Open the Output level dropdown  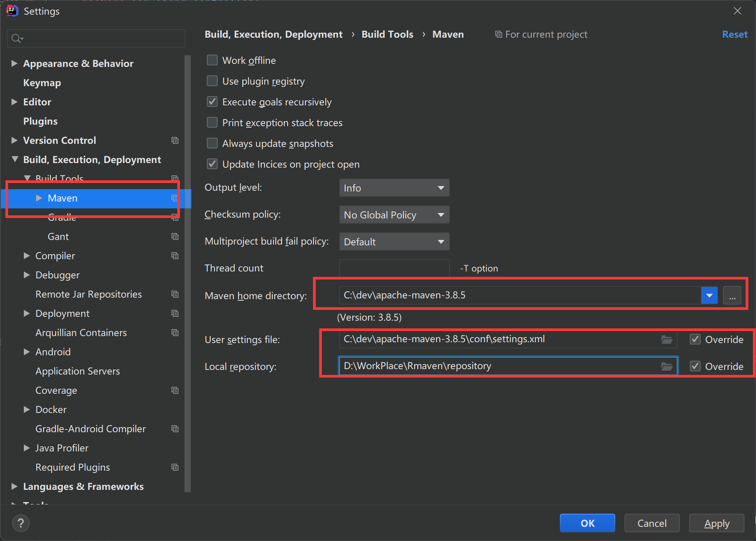(394, 188)
